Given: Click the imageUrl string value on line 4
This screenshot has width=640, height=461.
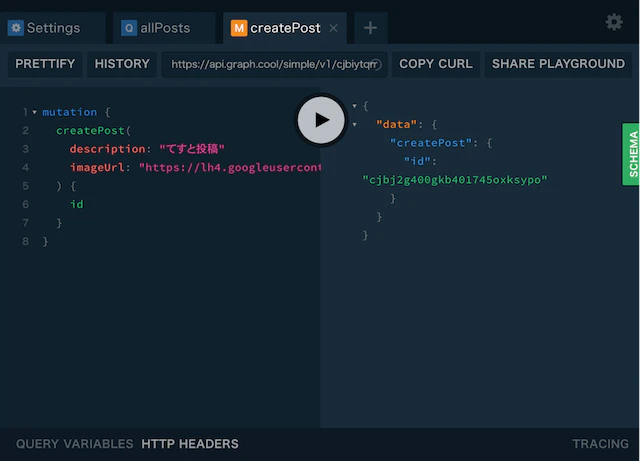Looking at the screenshot, I should click(230, 167).
